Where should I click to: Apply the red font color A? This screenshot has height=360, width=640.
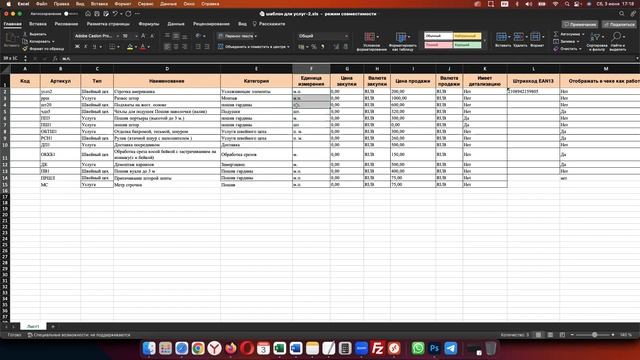click(x=143, y=47)
